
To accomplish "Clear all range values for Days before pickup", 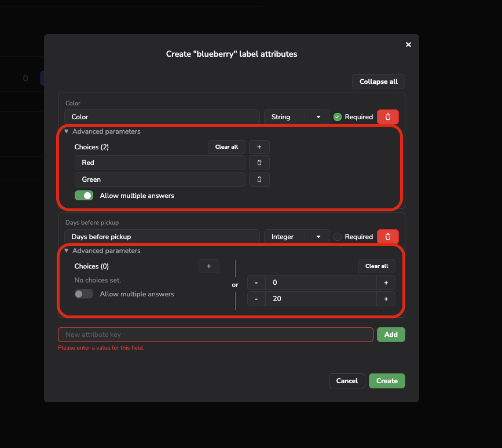I will tap(376, 266).
